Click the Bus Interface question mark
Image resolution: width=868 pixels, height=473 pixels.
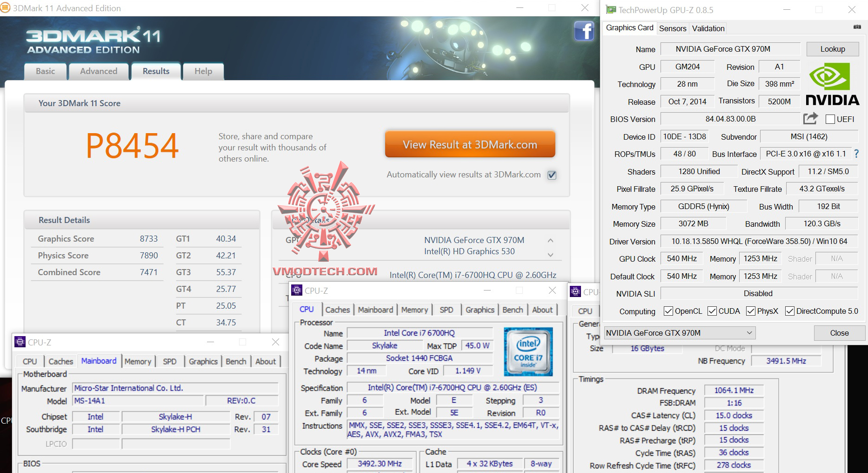[856, 153]
